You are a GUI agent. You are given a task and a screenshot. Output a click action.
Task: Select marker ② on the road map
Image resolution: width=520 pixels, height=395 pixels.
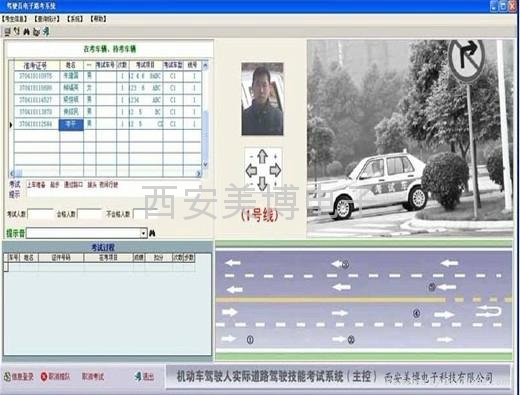point(351,340)
